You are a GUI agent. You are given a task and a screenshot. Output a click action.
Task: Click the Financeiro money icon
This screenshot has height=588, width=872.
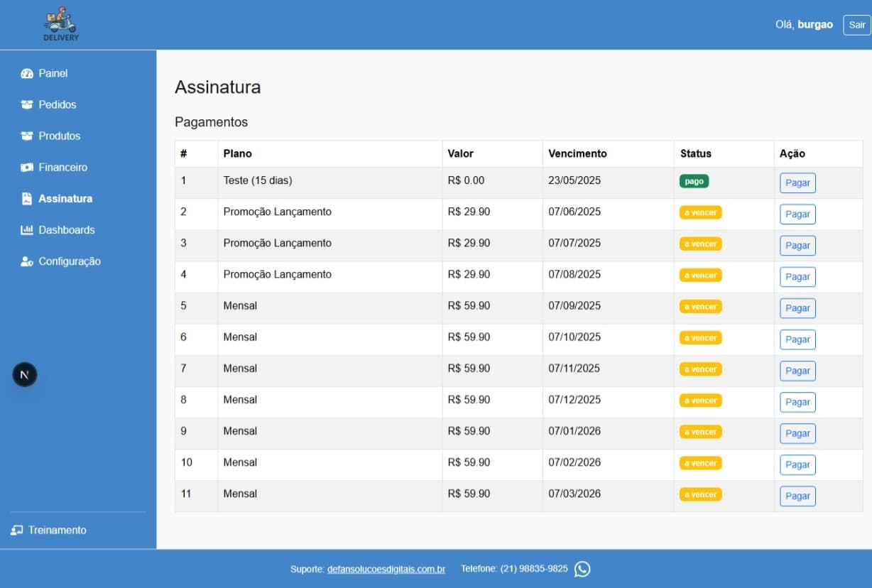click(x=27, y=168)
